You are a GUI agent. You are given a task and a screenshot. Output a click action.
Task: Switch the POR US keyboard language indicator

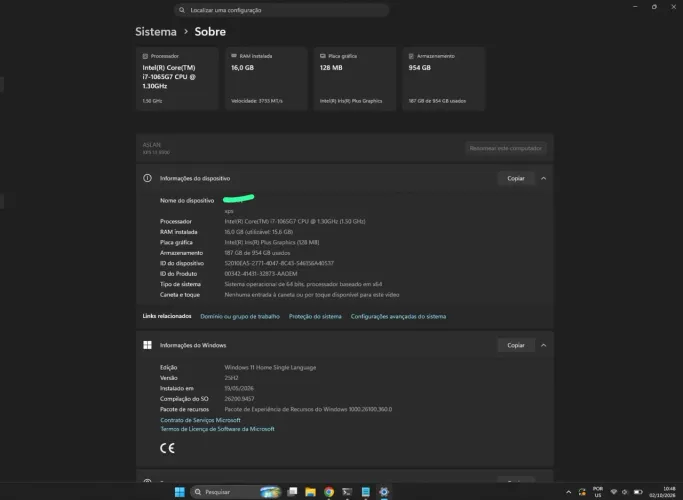point(598,492)
